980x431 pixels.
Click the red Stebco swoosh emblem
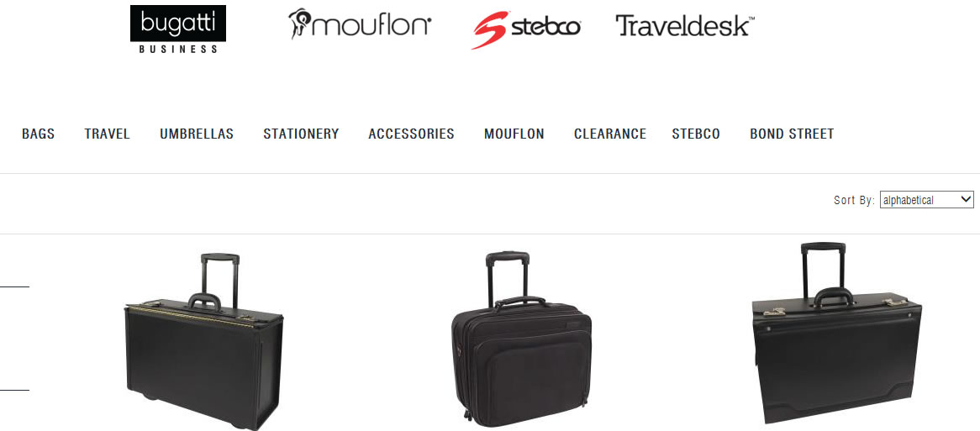491,29
